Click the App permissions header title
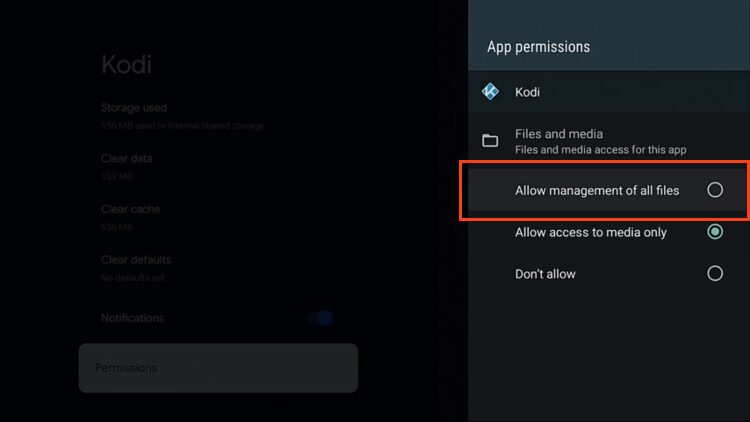750x422 pixels. click(x=538, y=47)
